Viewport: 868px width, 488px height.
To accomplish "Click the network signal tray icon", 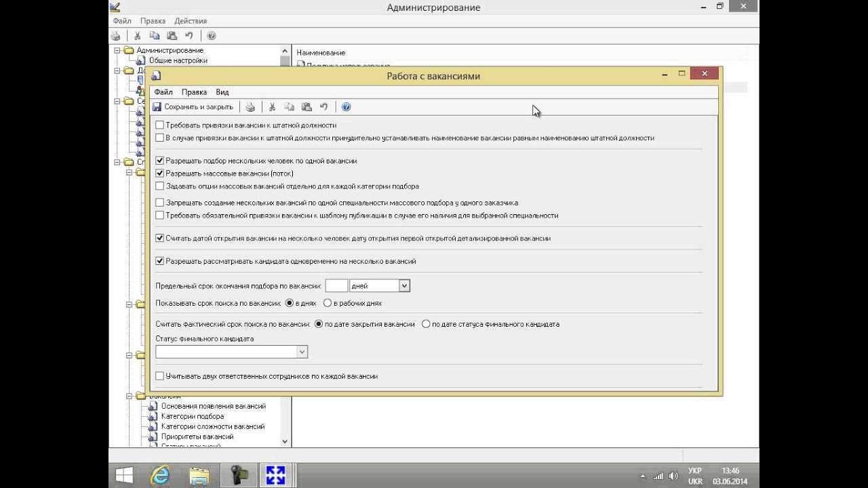I will 658,476.
